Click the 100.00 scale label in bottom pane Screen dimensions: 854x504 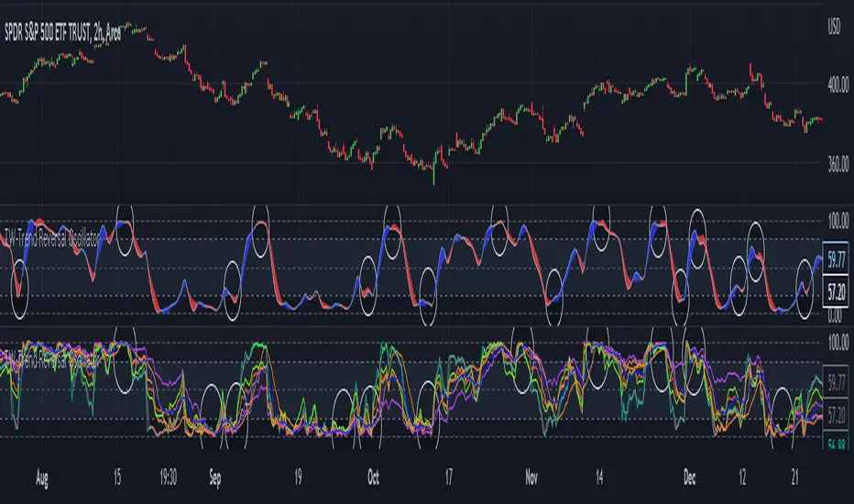tap(834, 341)
